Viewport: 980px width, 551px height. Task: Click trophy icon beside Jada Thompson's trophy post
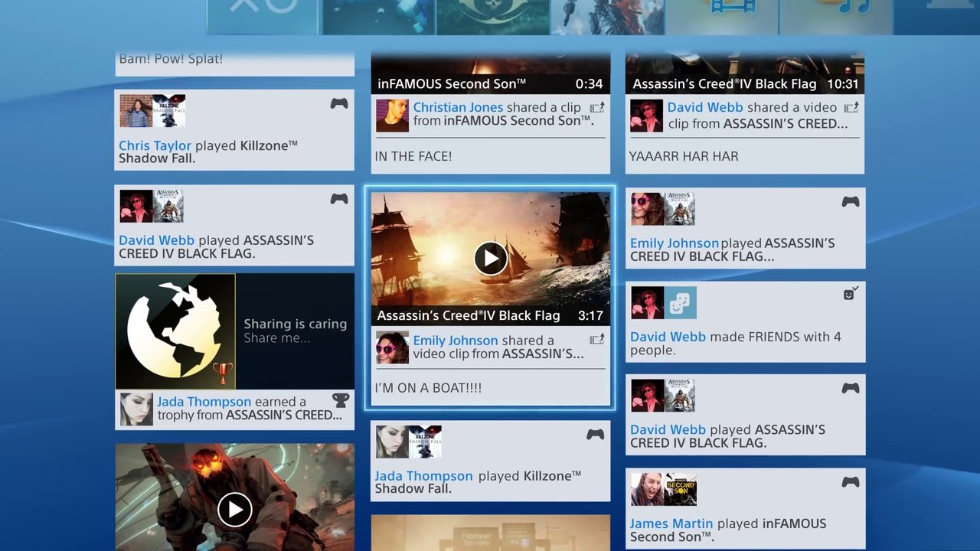(x=341, y=399)
